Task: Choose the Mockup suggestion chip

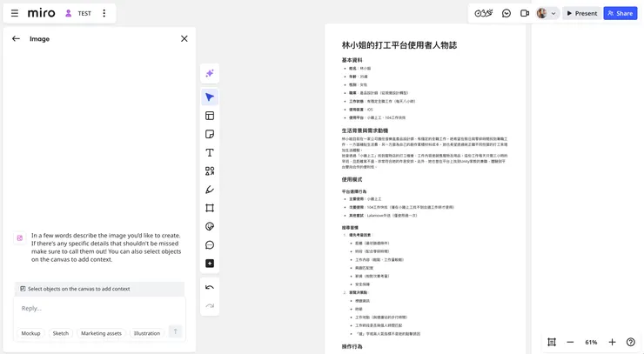Action: coord(30,333)
